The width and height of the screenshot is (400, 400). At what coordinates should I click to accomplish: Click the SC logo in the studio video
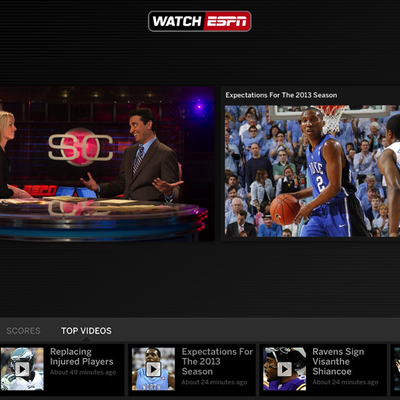coord(81,147)
